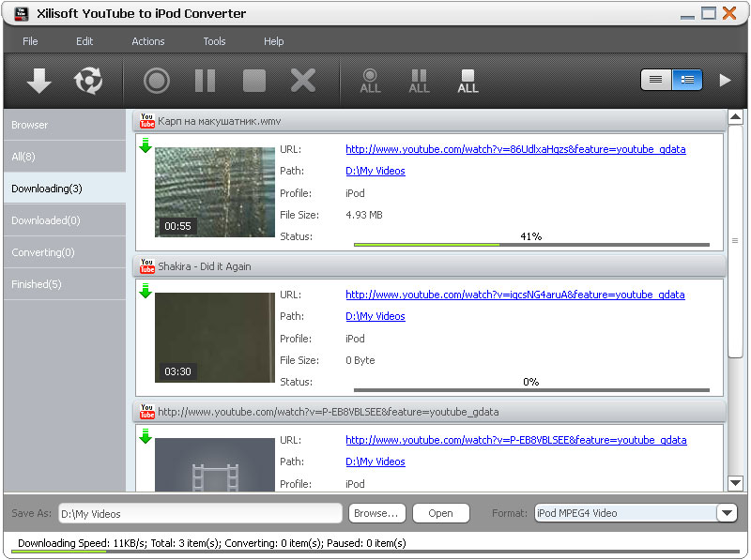Click the Save As path input field
This screenshot has height=560, width=751.
200,513
